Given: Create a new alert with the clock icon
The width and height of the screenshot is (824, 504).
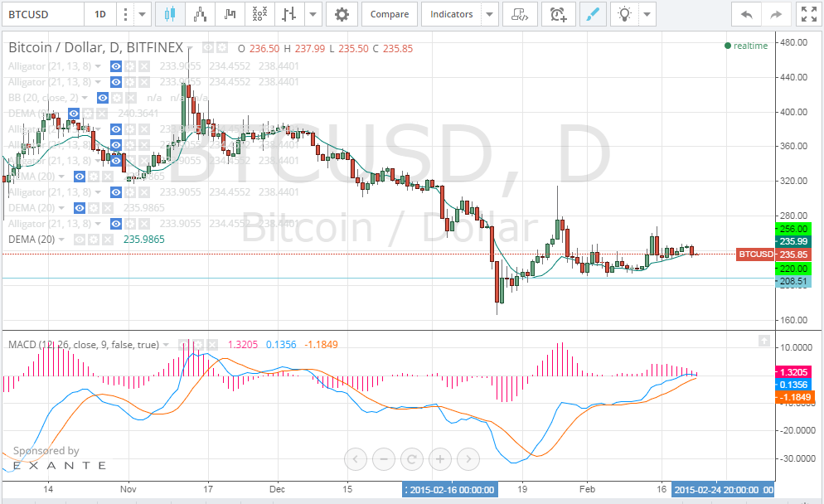Looking at the screenshot, I should [x=558, y=13].
